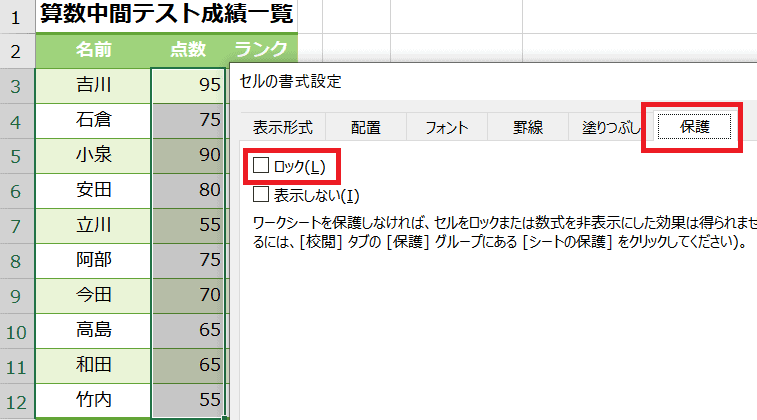The height and width of the screenshot is (420, 757).
Task: Click the score cell showing 95
Action: coord(189,85)
